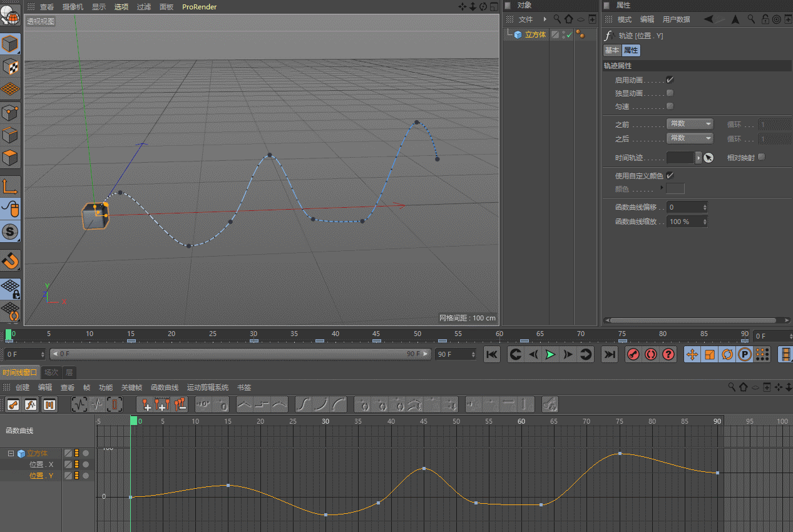The image size is (793, 532).
Task: Click back arrow in attribute manager
Action: coord(709,19)
